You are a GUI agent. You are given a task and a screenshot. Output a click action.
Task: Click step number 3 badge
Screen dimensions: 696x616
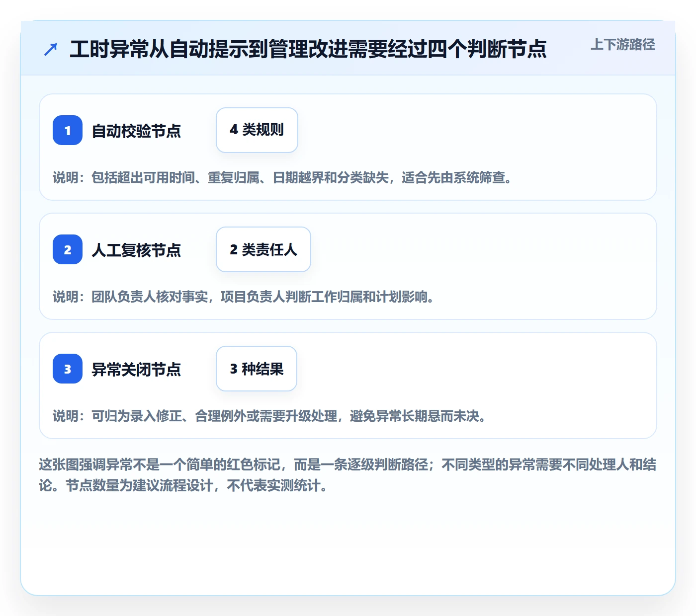68,369
